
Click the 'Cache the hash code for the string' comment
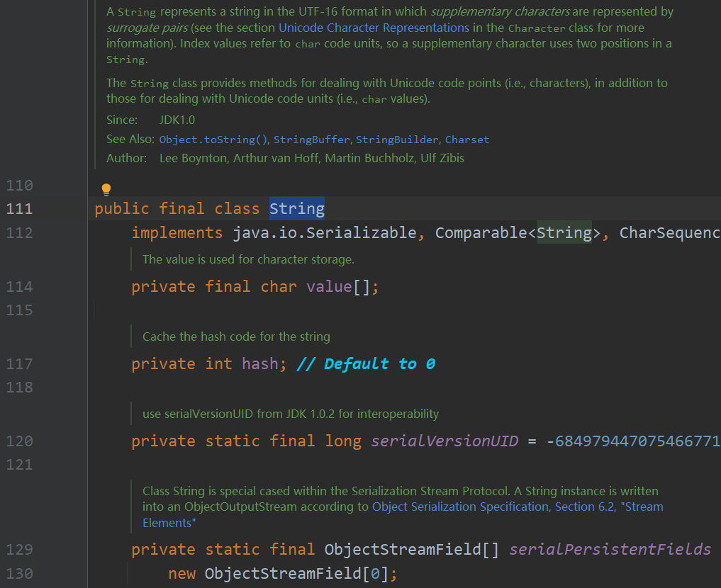236,337
